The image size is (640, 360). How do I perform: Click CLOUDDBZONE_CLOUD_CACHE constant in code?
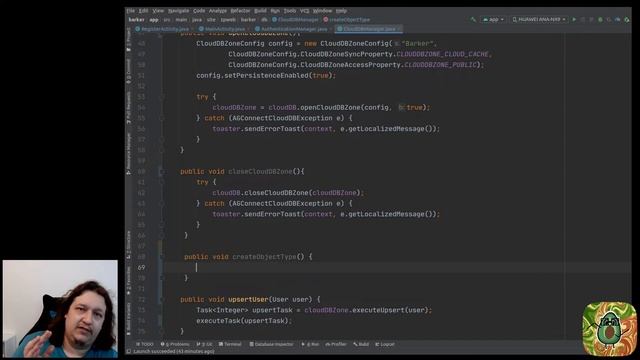click(x=442, y=54)
